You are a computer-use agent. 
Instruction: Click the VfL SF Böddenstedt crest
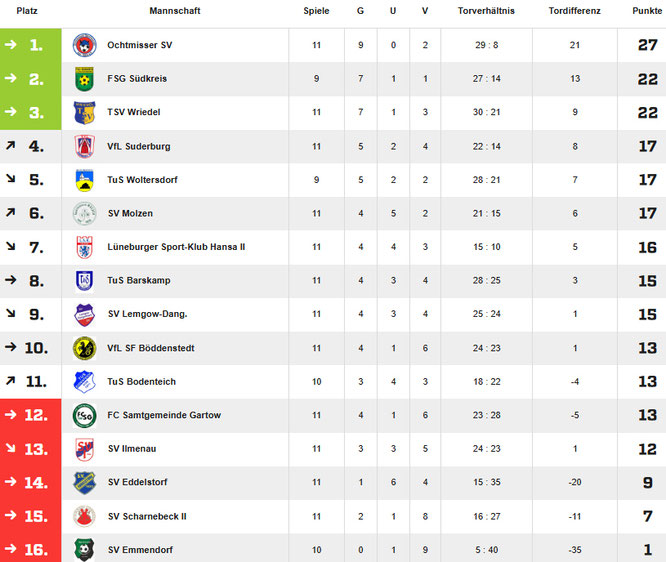point(84,348)
